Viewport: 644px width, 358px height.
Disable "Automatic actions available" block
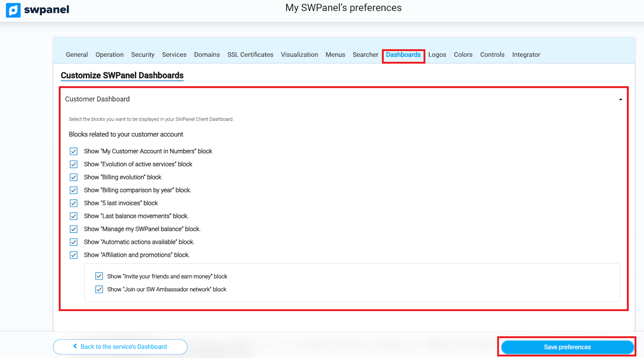click(74, 242)
